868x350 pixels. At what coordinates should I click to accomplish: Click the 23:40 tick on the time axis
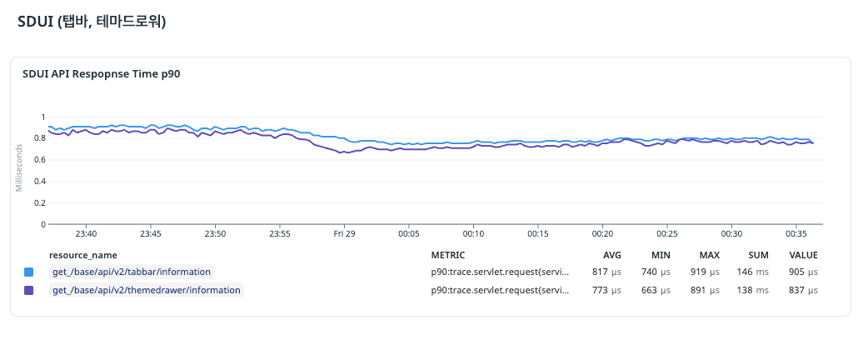86,234
